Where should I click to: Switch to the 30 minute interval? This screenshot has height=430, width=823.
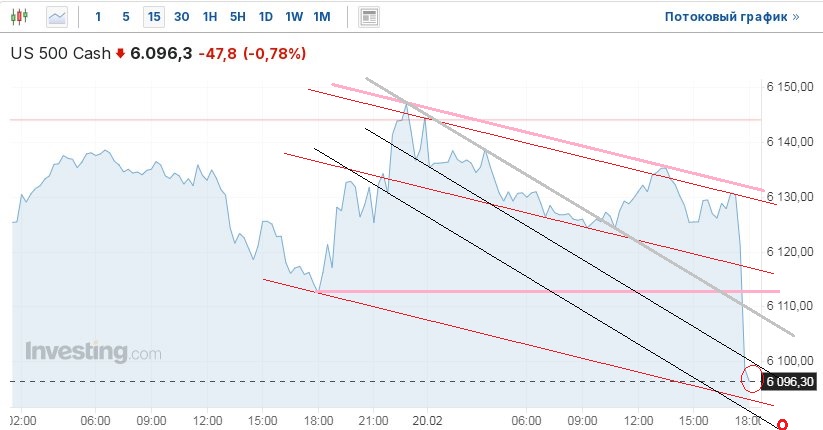click(x=181, y=17)
